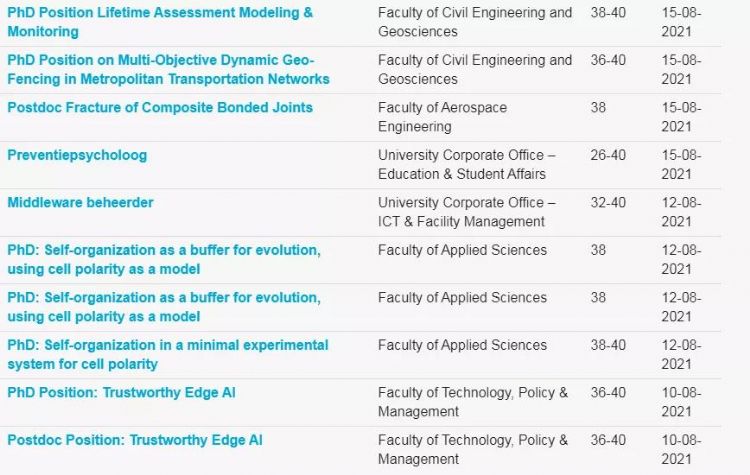
Task: Open PhD Position Lifetime Assessment Modeling & Monitoring link
Action: click(x=160, y=22)
